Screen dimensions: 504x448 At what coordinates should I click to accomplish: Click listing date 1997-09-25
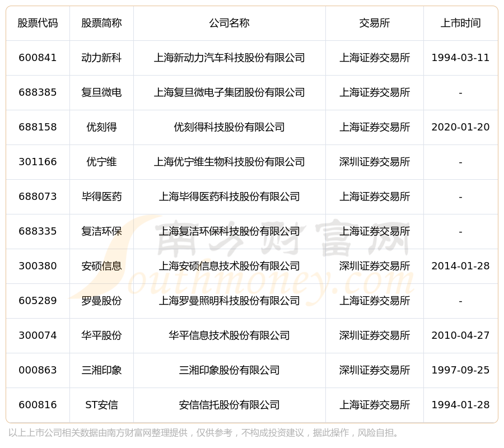[x=461, y=370]
